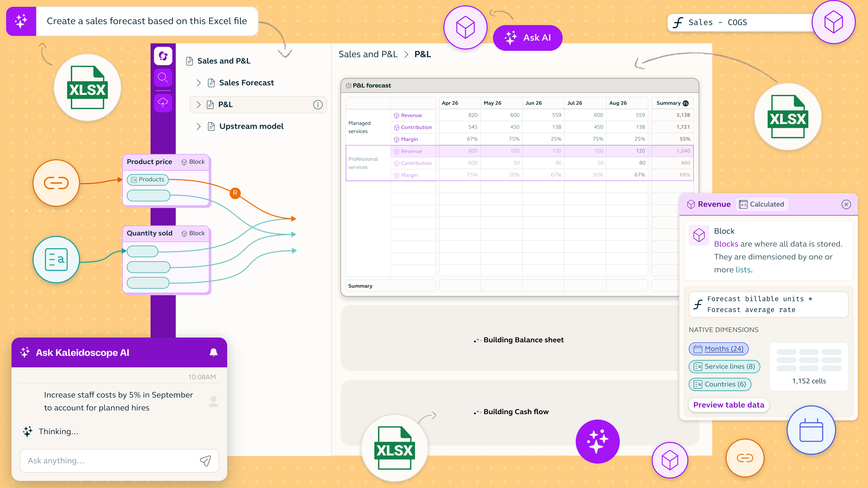Click the sparkle icon beside the Excel prompt

[x=21, y=21]
